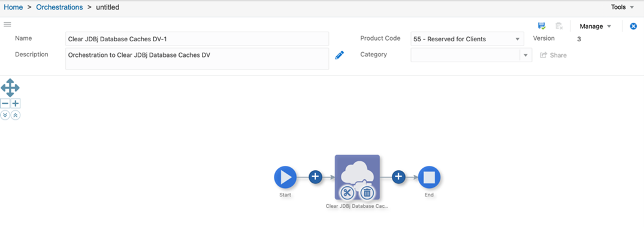Image resolution: width=644 pixels, height=227 pixels.
Task: Click the Description text area
Action: tap(197, 59)
